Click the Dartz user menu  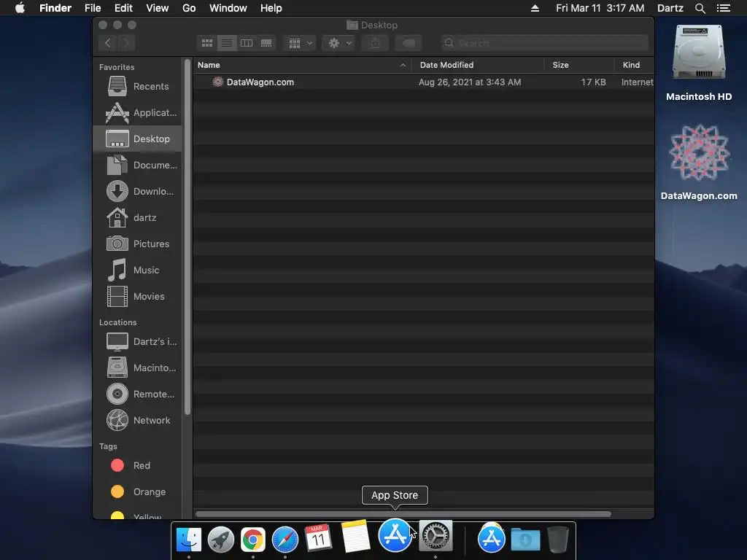point(670,8)
